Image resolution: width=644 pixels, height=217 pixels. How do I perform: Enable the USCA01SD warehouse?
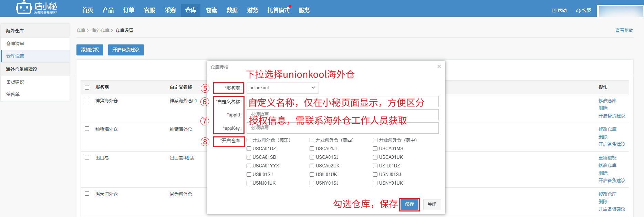[x=249, y=157]
